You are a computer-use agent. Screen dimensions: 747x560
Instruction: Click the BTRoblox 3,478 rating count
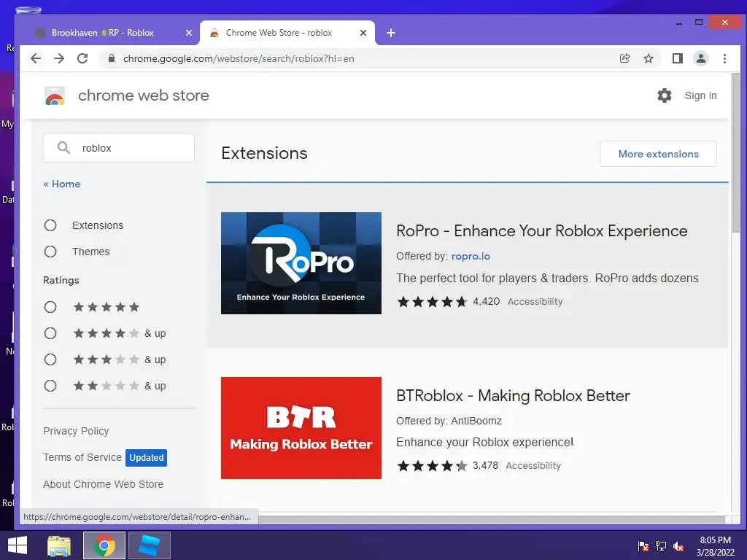485,465
